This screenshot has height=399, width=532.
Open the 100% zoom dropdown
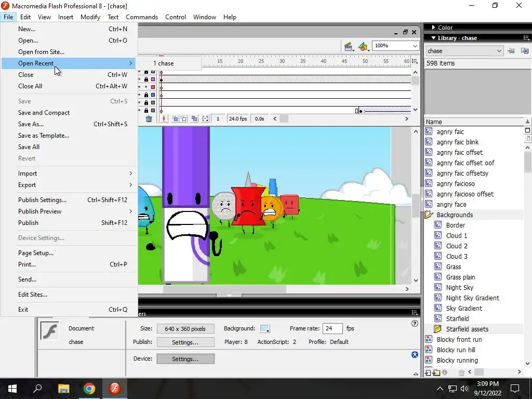415,46
